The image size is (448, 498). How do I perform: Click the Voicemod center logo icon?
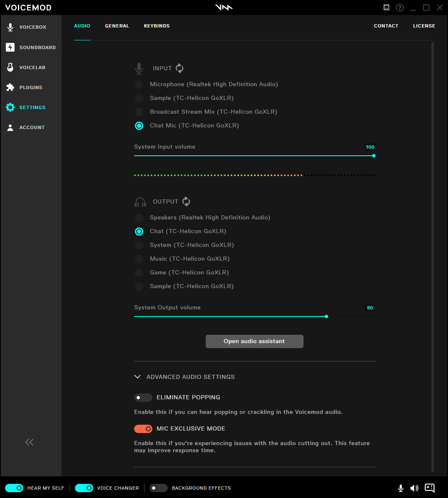coord(224,7)
